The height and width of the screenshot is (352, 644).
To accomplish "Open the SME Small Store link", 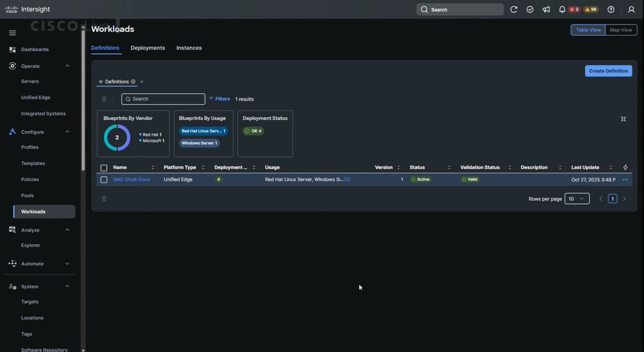I will [131, 179].
